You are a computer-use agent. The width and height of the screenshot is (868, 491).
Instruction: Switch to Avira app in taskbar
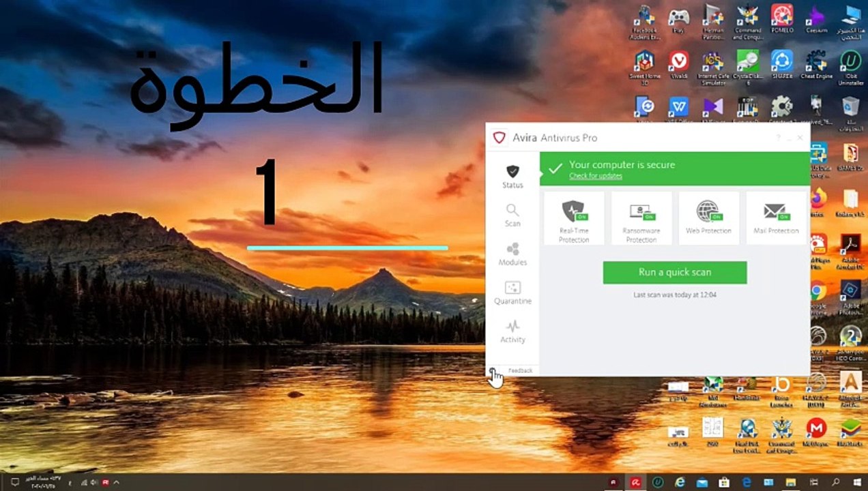coord(635,482)
